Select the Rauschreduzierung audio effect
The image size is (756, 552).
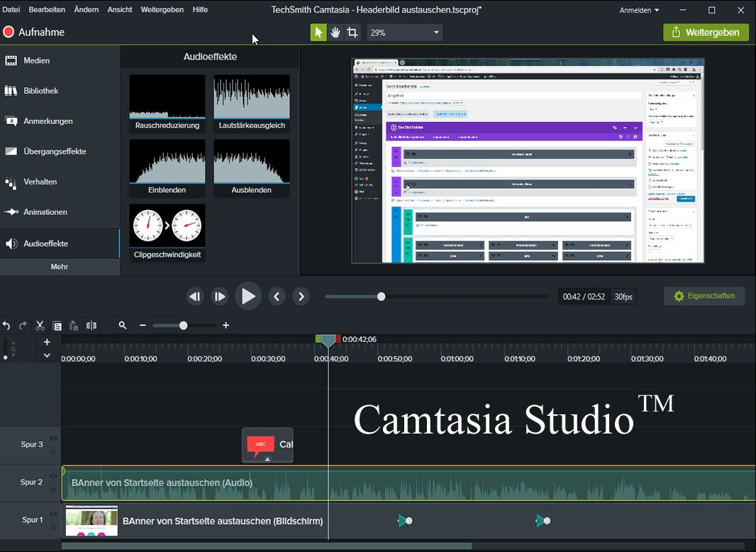coord(167,104)
